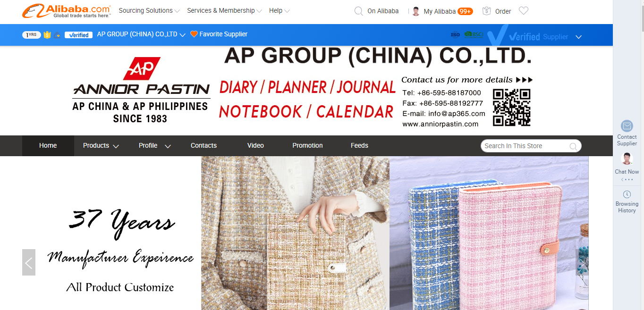Open the Order clipboard icon
This screenshot has width=644, height=310.
click(487, 11)
